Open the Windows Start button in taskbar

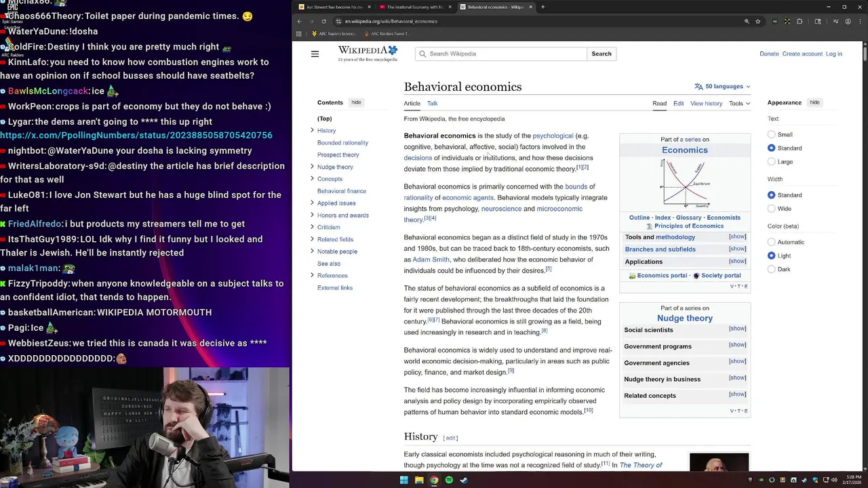click(x=404, y=480)
